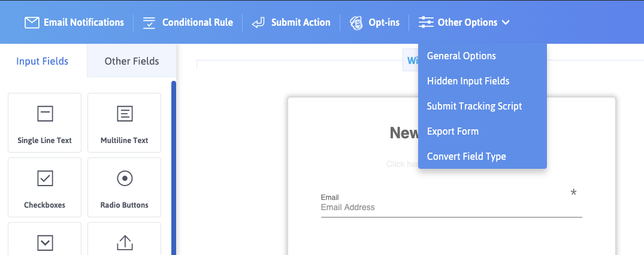Click the Submit Action return-arrow icon
The width and height of the screenshot is (644, 255).
(x=258, y=23)
